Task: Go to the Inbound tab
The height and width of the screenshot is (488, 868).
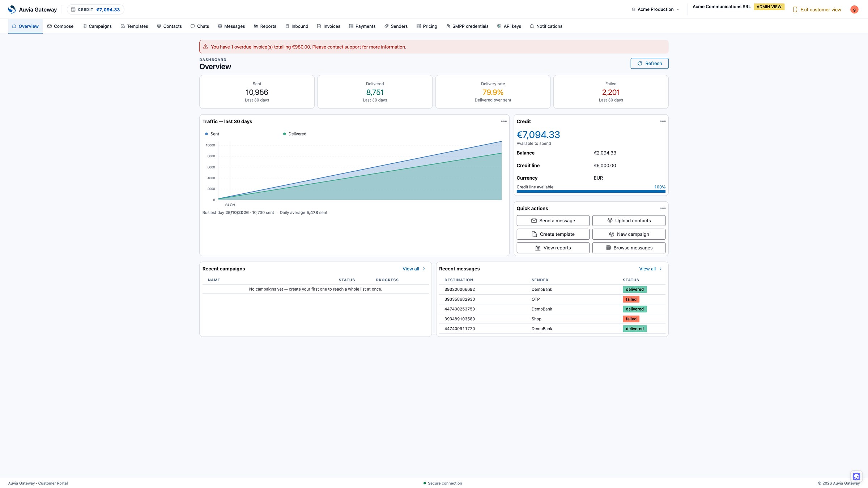Action: [297, 26]
